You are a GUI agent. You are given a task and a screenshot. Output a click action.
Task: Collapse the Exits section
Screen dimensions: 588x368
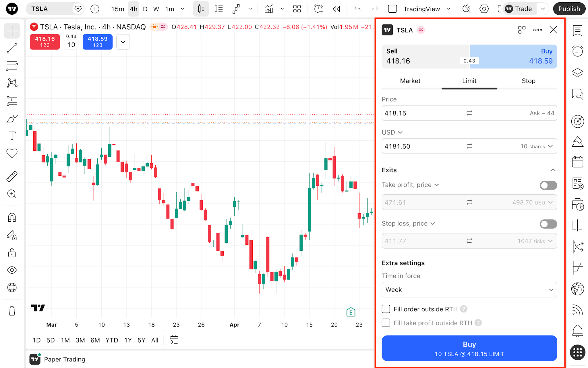pos(553,170)
